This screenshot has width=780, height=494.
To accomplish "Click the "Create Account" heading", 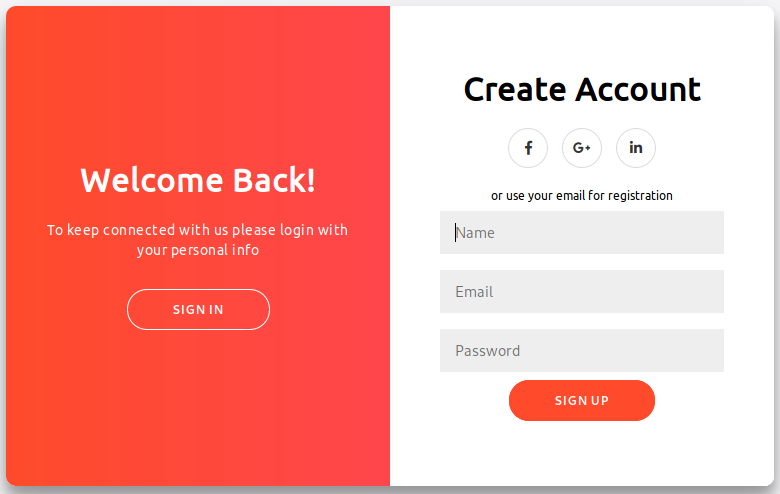I will pos(582,90).
